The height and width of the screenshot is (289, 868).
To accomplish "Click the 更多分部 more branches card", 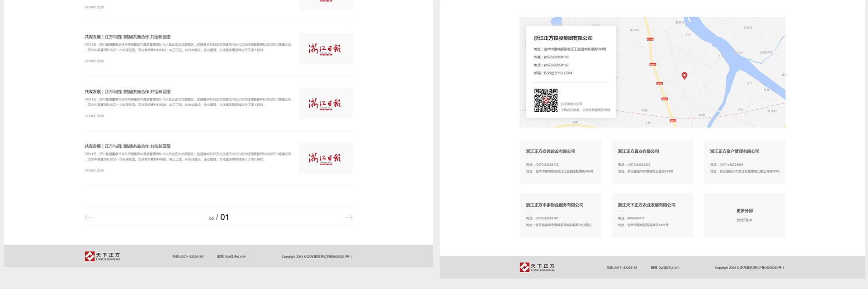I will coord(744,215).
